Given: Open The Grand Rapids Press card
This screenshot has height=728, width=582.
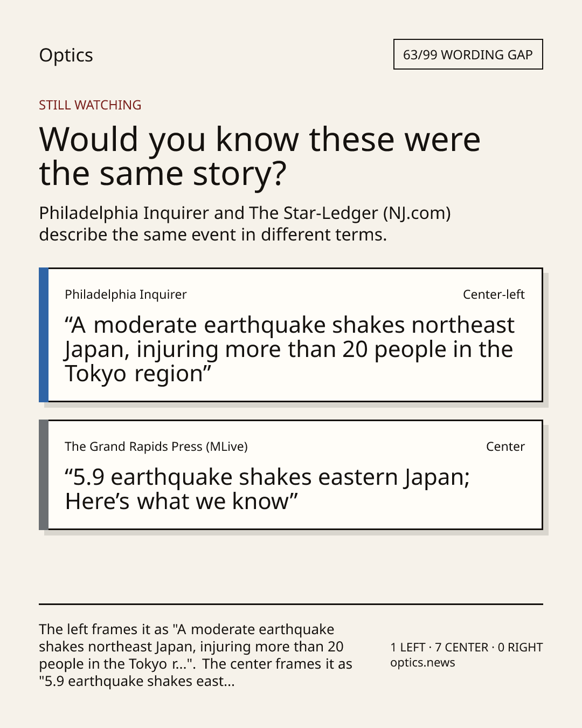Looking at the screenshot, I should (290, 475).
